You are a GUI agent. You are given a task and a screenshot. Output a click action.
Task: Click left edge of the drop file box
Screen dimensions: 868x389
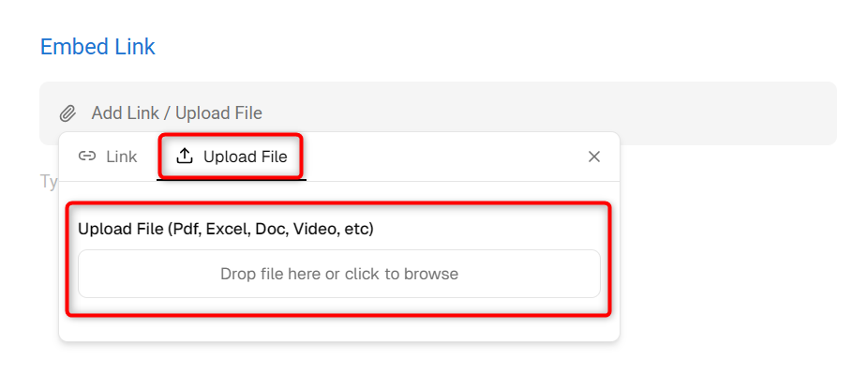tap(83, 274)
